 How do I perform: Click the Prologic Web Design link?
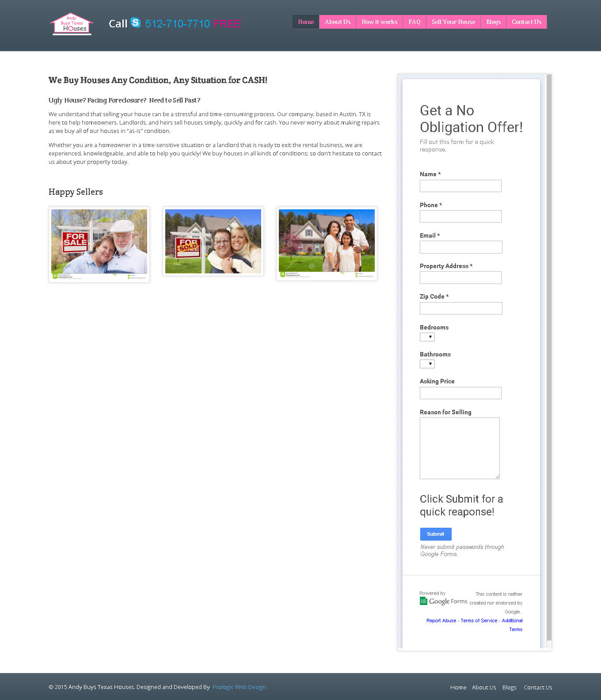coord(239,687)
